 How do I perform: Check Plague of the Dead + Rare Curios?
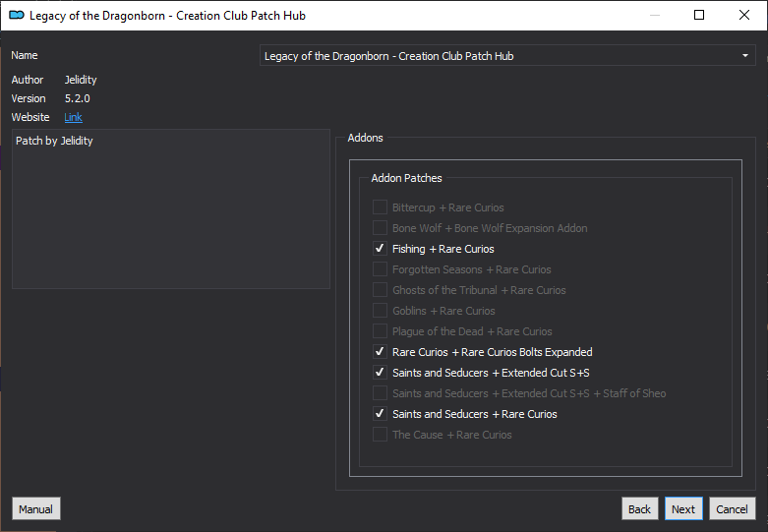point(380,331)
